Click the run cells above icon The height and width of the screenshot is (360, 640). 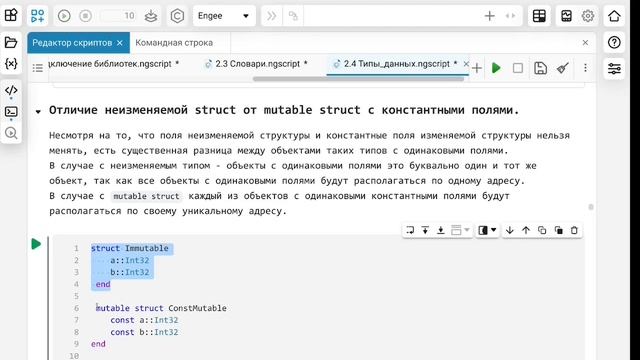[x=425, y=230]
